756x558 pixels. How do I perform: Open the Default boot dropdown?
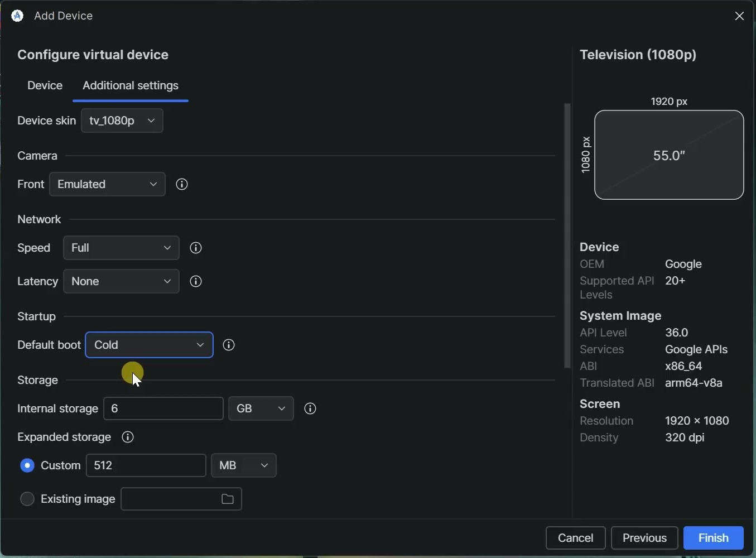tap(150, 345)
